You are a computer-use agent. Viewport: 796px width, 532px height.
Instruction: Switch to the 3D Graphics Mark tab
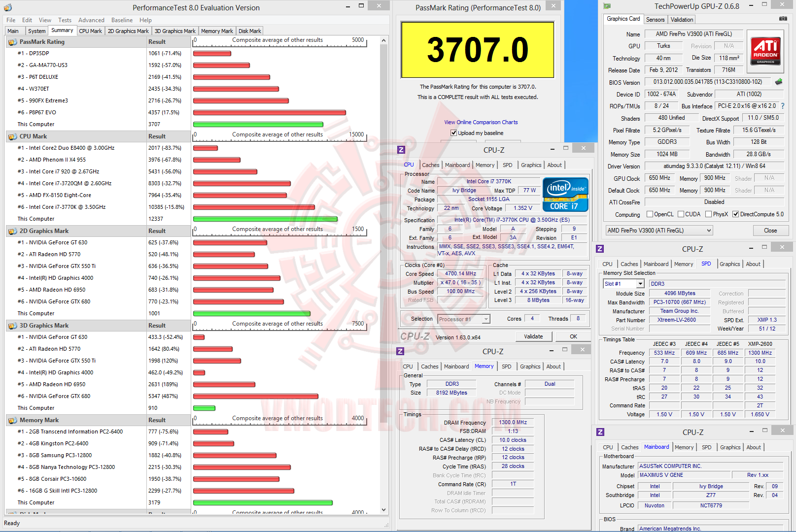pos(175,31)
